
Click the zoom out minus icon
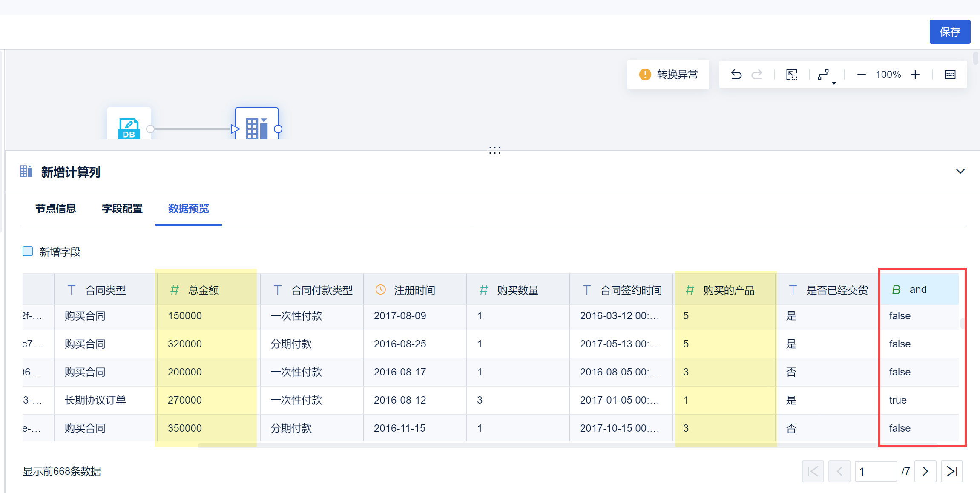coord(861,75)
